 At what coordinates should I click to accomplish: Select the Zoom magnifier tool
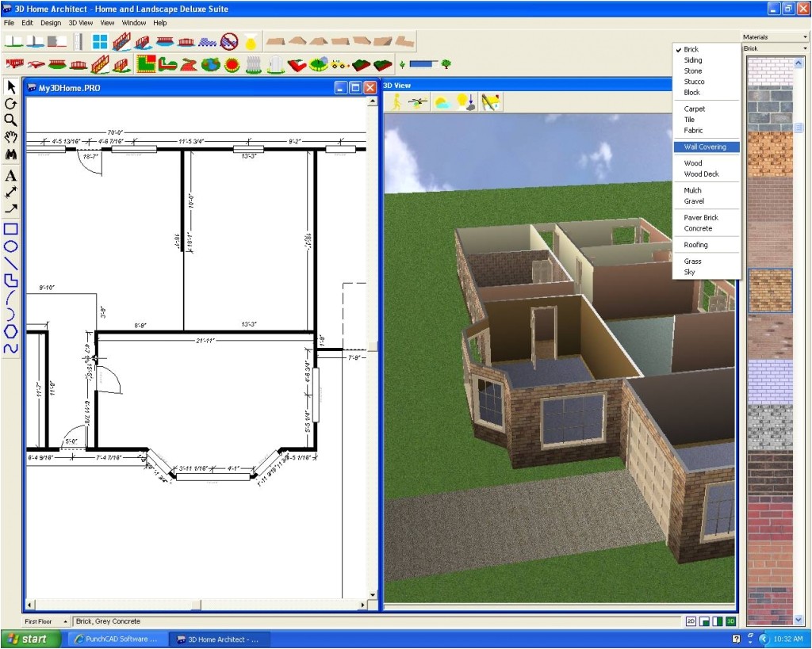(x=10, y=120)
